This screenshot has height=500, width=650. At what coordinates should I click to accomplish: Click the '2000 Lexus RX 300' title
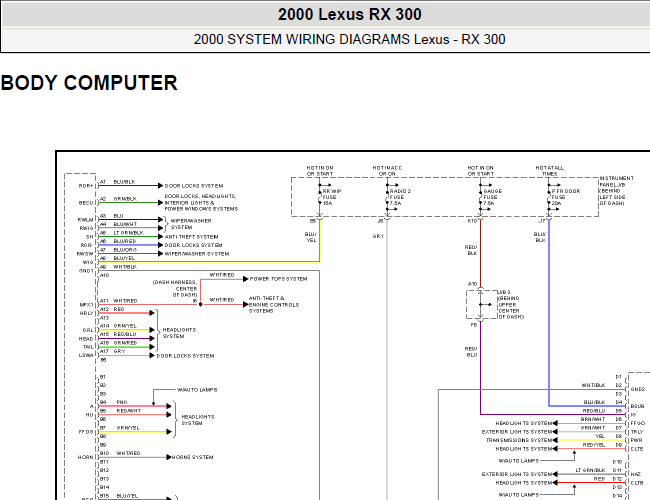tap(349, 15)
